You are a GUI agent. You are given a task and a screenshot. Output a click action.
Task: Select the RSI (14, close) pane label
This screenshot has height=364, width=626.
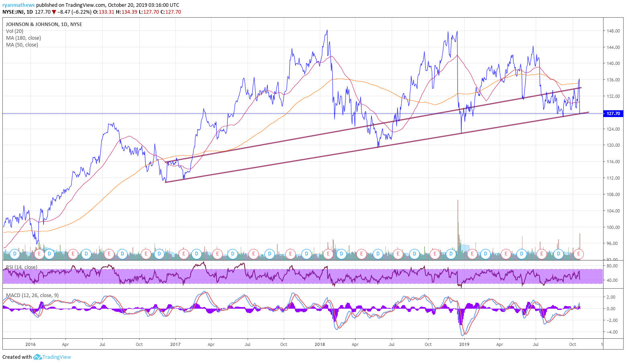pyautogui.click(x=22, y=267)
